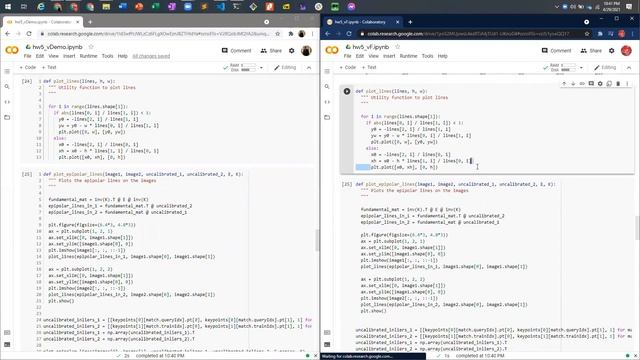Image resolution: width=640 pixels, height=360 pixels.
Task: Open Insert menu in hw5_vf
Action: [389, 56]
